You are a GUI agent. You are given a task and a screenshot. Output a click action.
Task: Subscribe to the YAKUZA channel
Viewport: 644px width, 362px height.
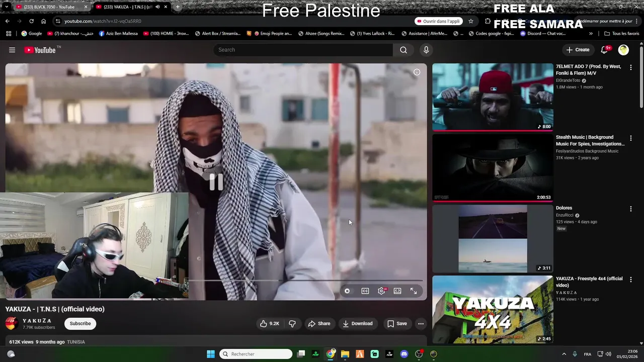pyautogui.click(x=80, y=324)
